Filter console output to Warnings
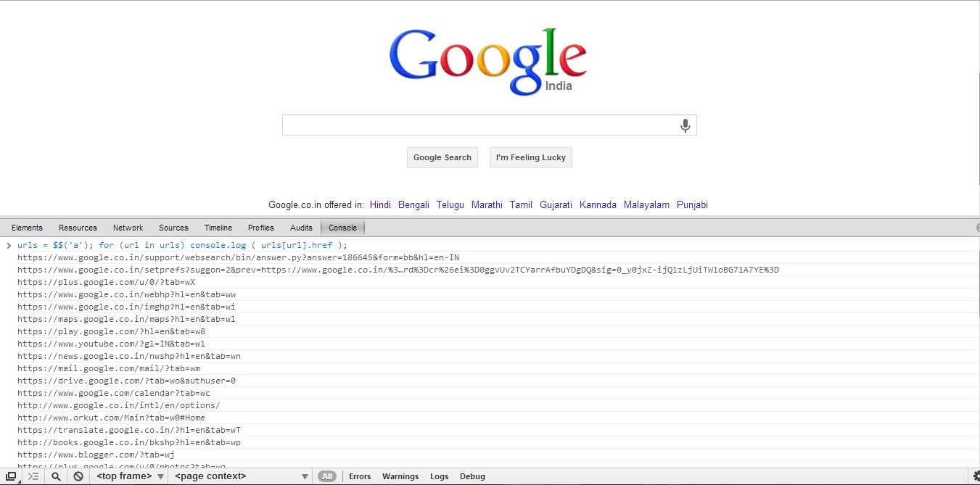Viewport: 980px width, 485px height. (x=400, y=476)
